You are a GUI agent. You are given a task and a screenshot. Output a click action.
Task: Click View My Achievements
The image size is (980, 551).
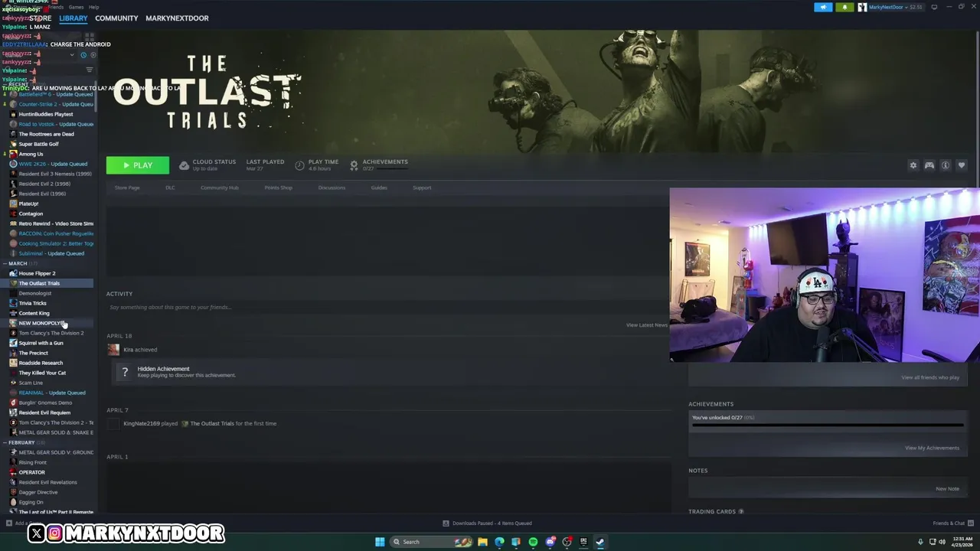(x=932, y=448)
